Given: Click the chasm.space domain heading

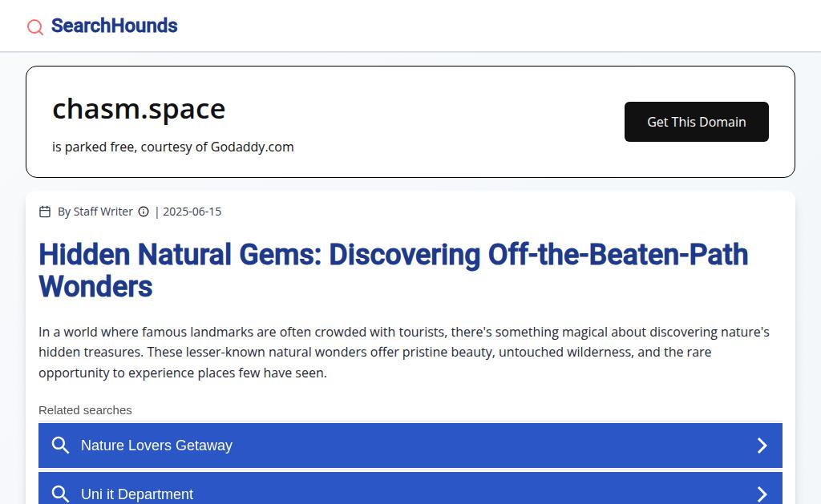Looking at the screenshot, I should pos(139,109).
